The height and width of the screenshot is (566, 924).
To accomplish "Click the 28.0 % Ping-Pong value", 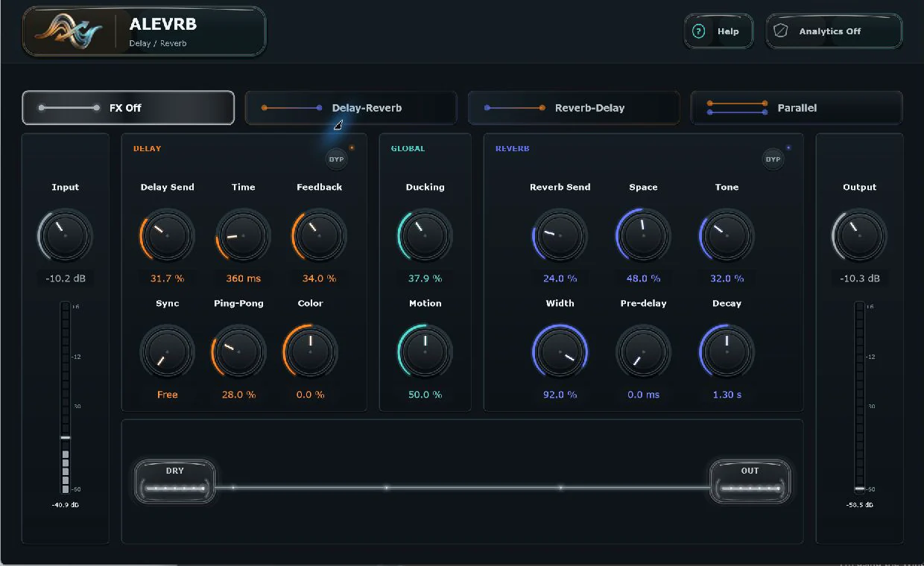I will (x=238, y=395).
